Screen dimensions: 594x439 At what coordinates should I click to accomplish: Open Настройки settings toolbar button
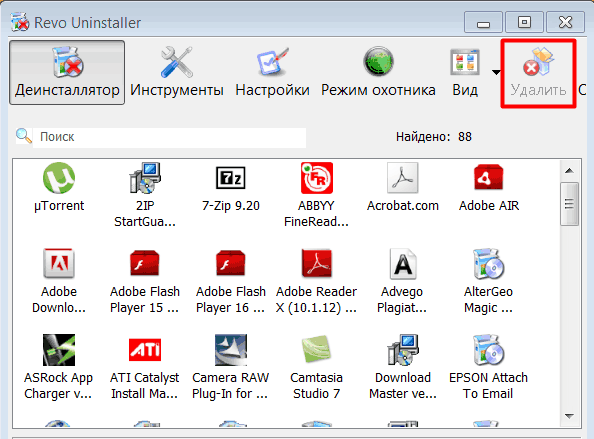(x=272, y=72)
